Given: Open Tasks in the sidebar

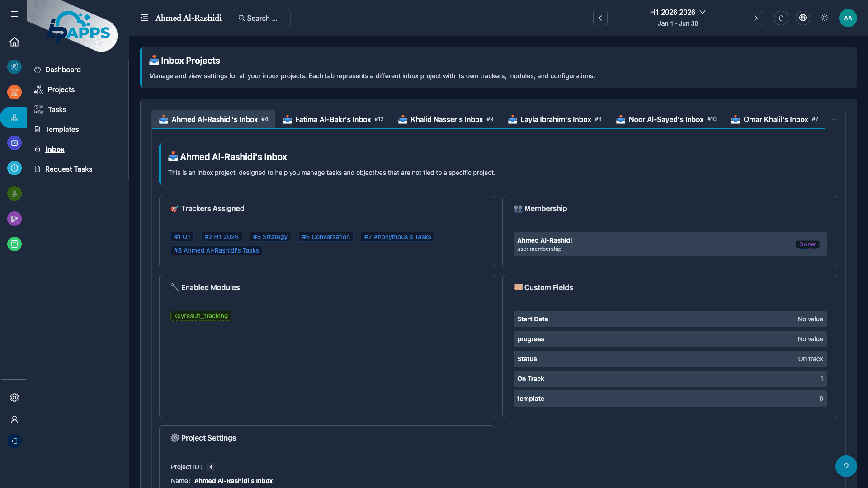Looking at the screenshot, I should (x=57, y=109).
